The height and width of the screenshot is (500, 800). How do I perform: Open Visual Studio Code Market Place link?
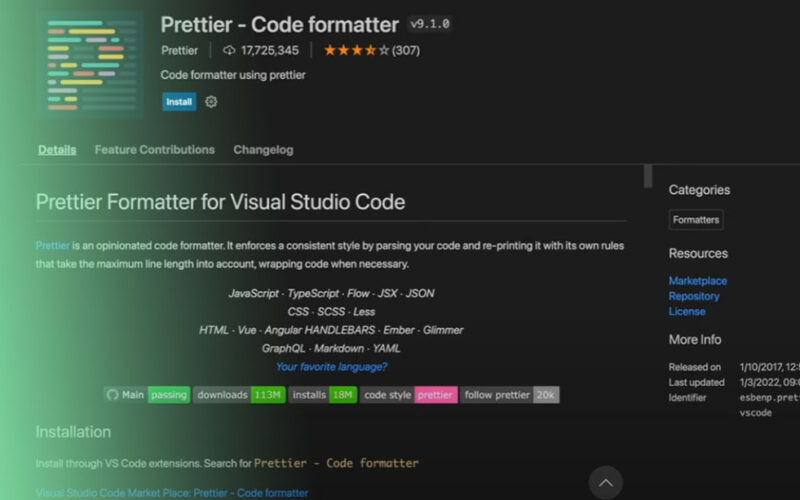172,493
